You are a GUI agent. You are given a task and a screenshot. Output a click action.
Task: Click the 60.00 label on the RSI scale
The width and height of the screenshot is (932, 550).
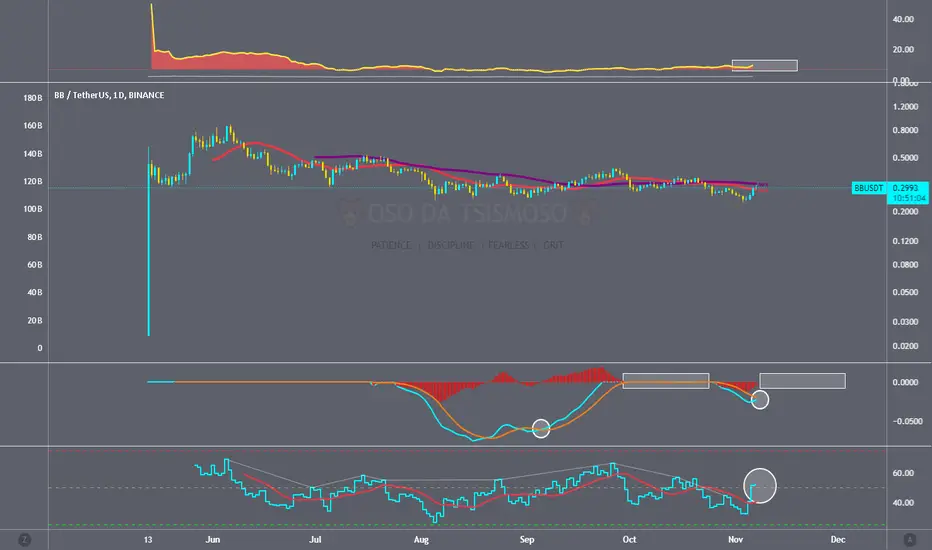pyautogui.click(x=903, y=473)
